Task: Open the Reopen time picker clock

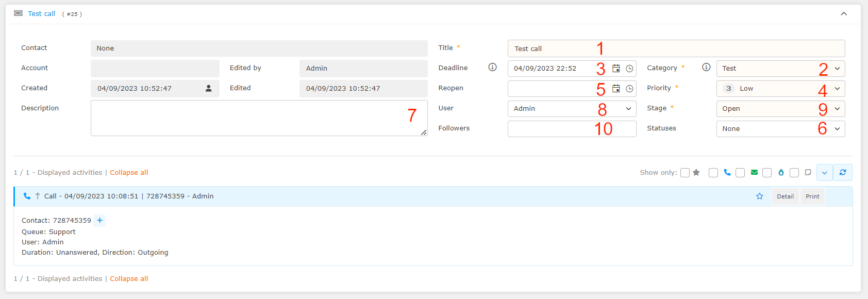Action: [x=629, y=89]
